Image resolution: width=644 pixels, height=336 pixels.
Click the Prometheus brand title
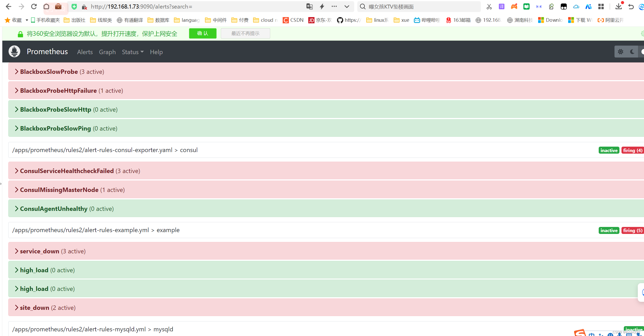47,52
